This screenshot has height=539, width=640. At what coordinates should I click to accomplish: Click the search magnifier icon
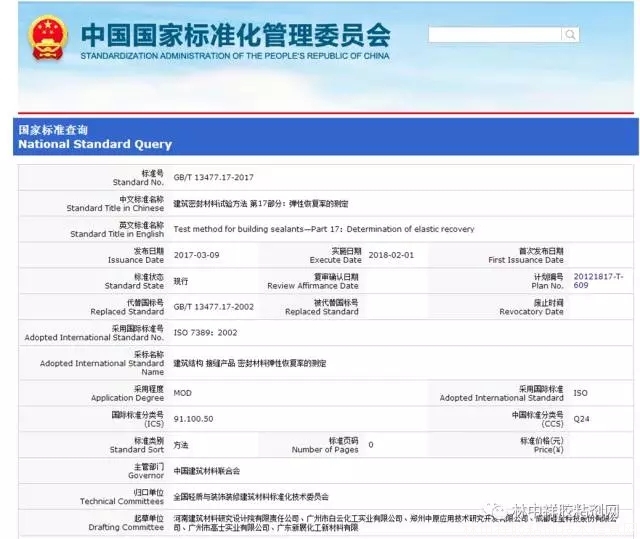tap(569, 35)
